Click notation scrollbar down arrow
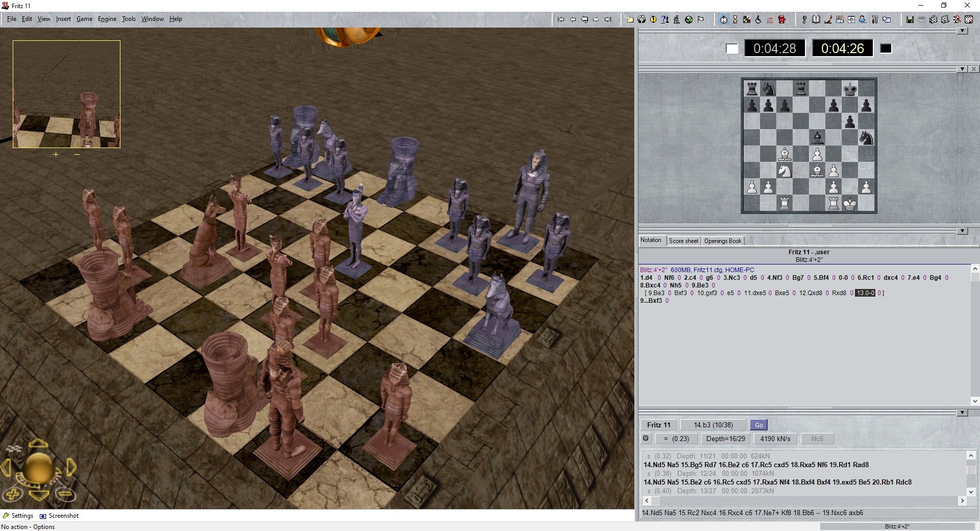 tap(975, 401)
